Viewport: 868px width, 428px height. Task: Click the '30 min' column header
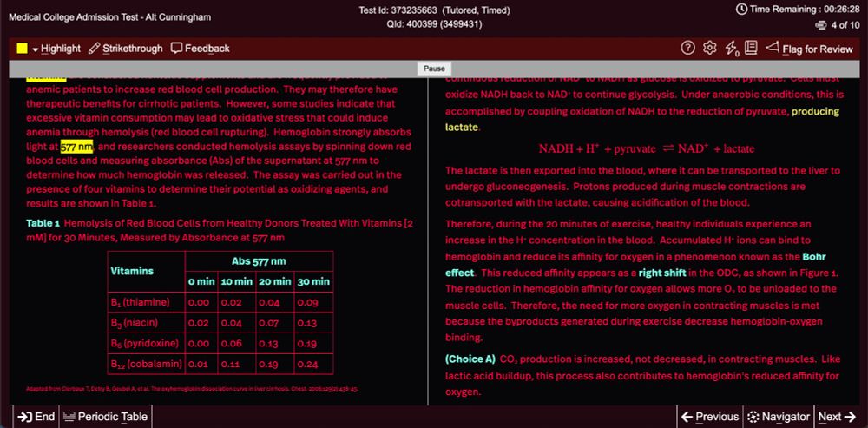click(x=313, y=282)
